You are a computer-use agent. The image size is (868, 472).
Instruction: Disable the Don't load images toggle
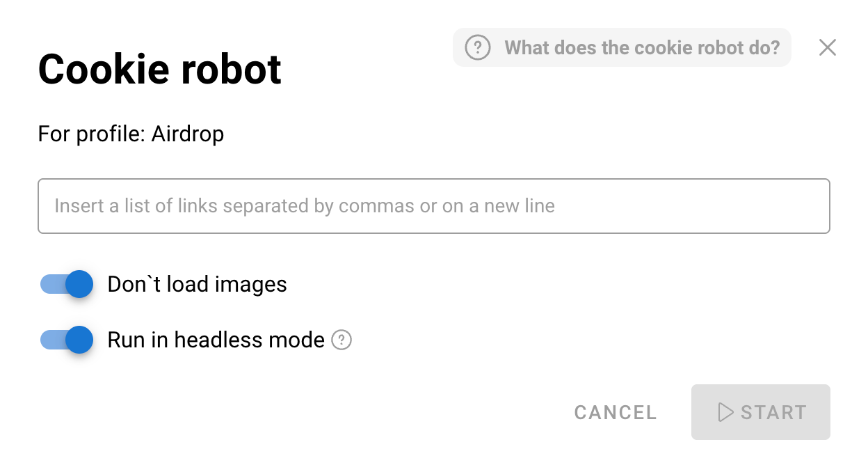67,284
